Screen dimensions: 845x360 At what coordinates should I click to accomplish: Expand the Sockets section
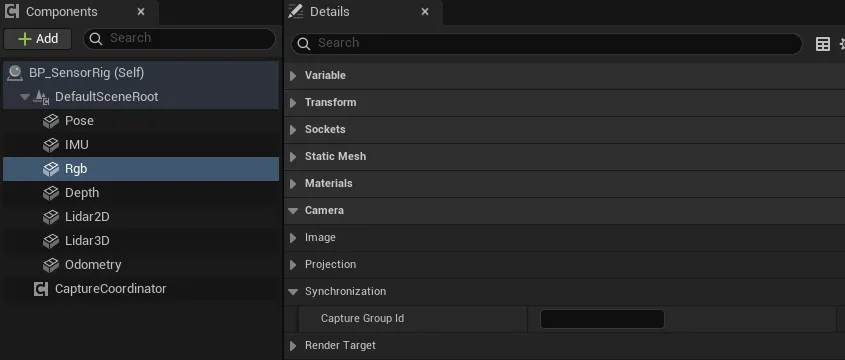[293, 130]
